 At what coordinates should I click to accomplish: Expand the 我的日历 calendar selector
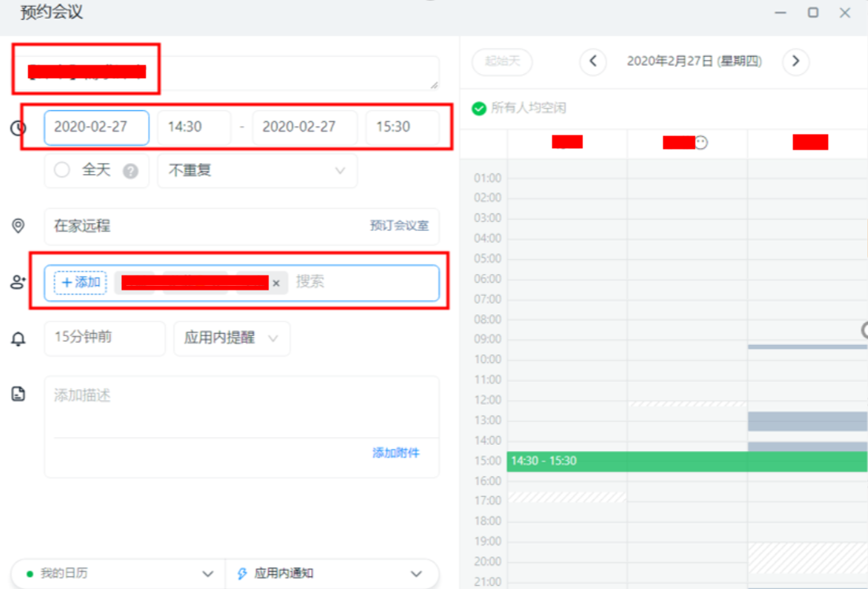[x=119, y=573]
